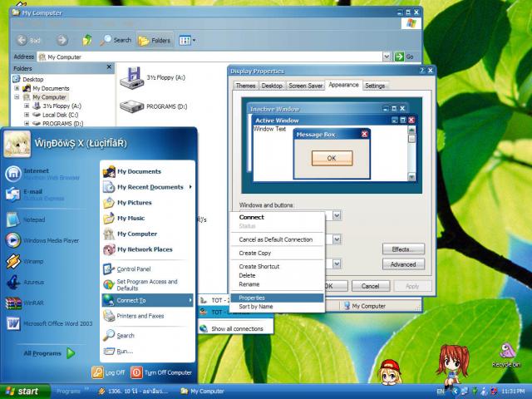Click the Back arrow in My Computer toolbar
This screenshot has height=399, width=532.
pos(28,41)
